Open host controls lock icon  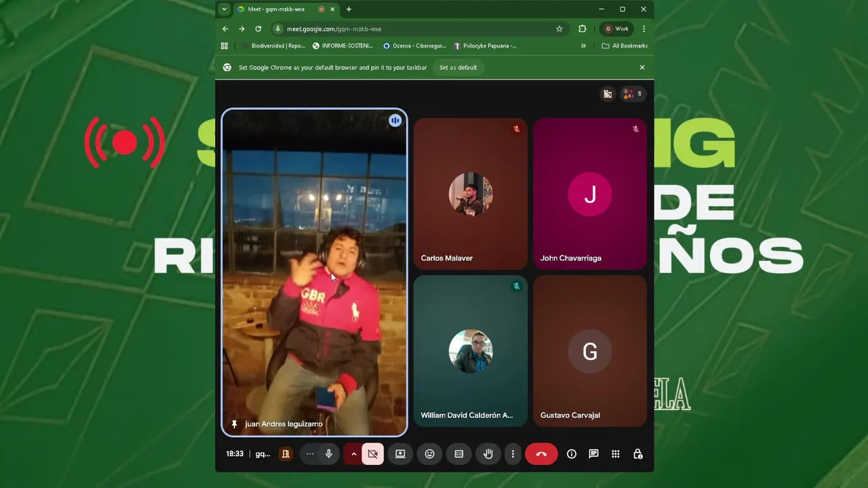click(638, 454)
